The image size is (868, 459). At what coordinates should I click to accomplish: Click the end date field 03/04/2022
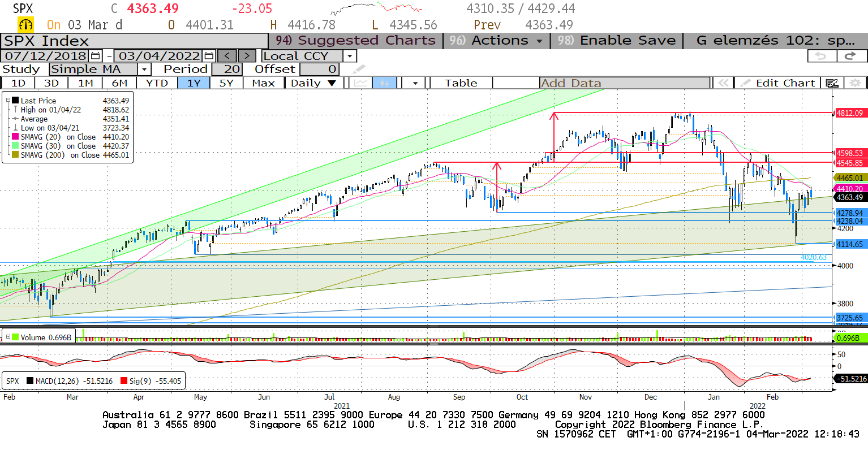point(159,56)
